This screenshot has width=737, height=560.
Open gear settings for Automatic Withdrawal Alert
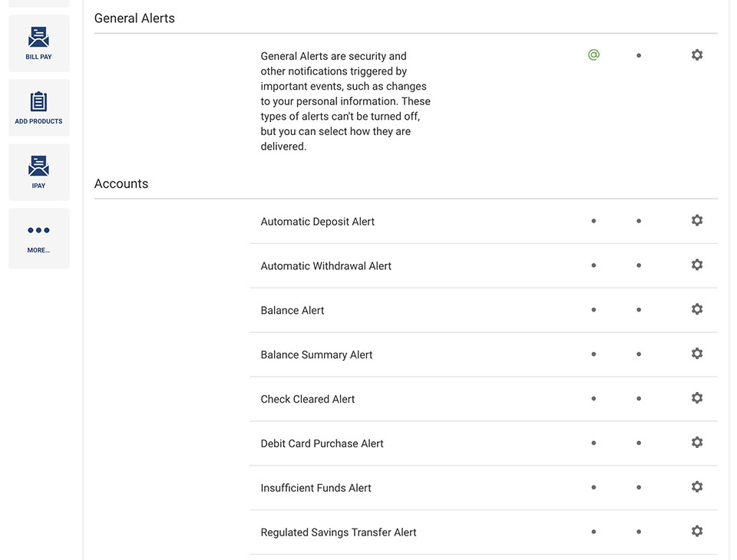pyautogui.click(x=697, y=265)
